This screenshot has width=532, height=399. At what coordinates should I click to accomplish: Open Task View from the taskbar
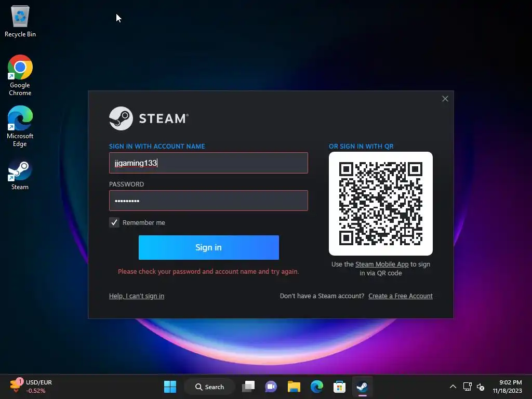[x=248, y=387]
